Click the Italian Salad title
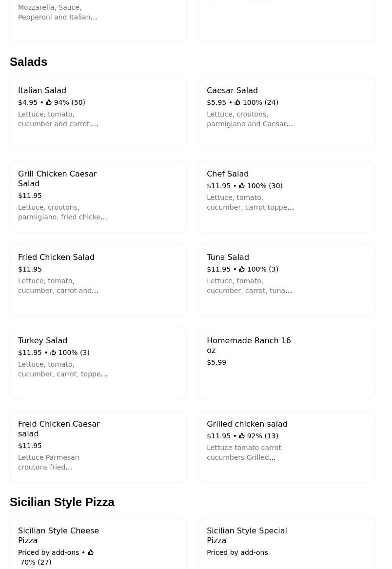Viewport: 392px width, 569px height. click(42, 91)
